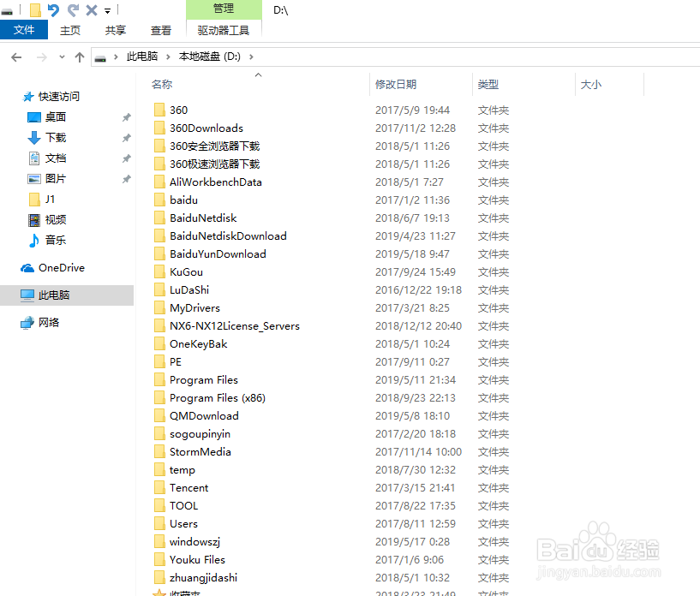This screenshot has width=700, height=596.
Task: Click the Undo icon in quick access toolbar
Action: pyautogui.click(x=53, y=9)
